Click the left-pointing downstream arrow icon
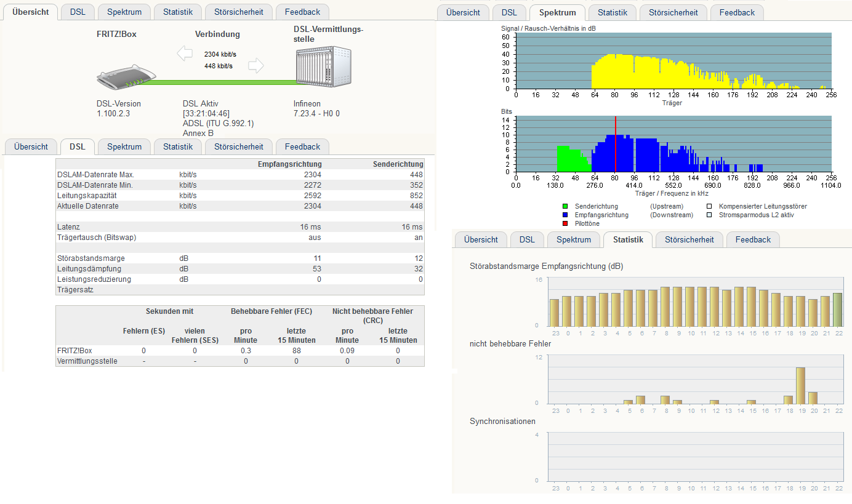852x504 pixels. point(185,54)
